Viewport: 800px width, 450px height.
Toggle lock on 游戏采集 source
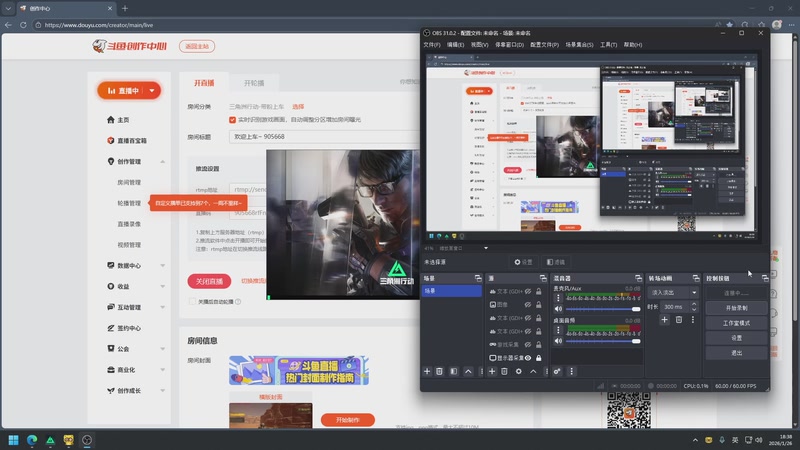coord(539,344)
